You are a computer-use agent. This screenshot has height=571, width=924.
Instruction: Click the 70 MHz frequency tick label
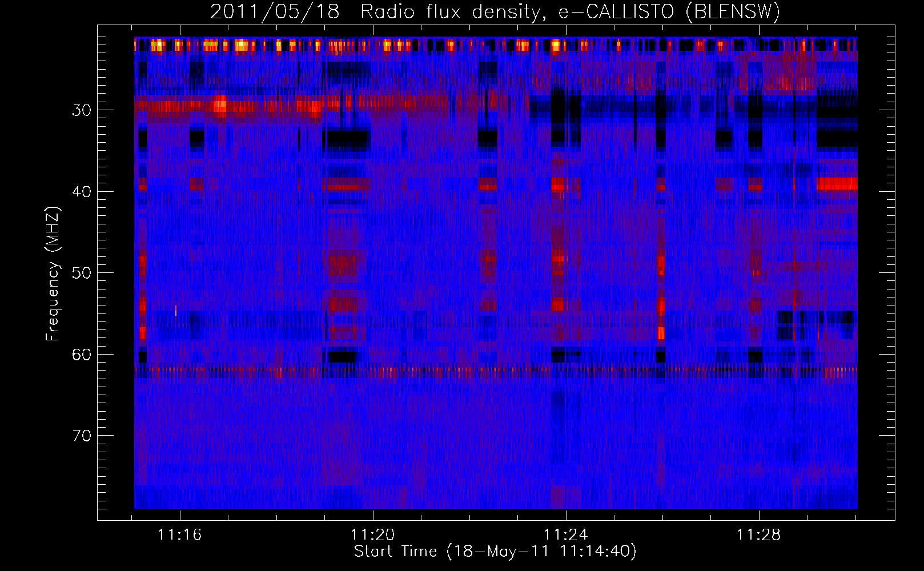point(82,436)
